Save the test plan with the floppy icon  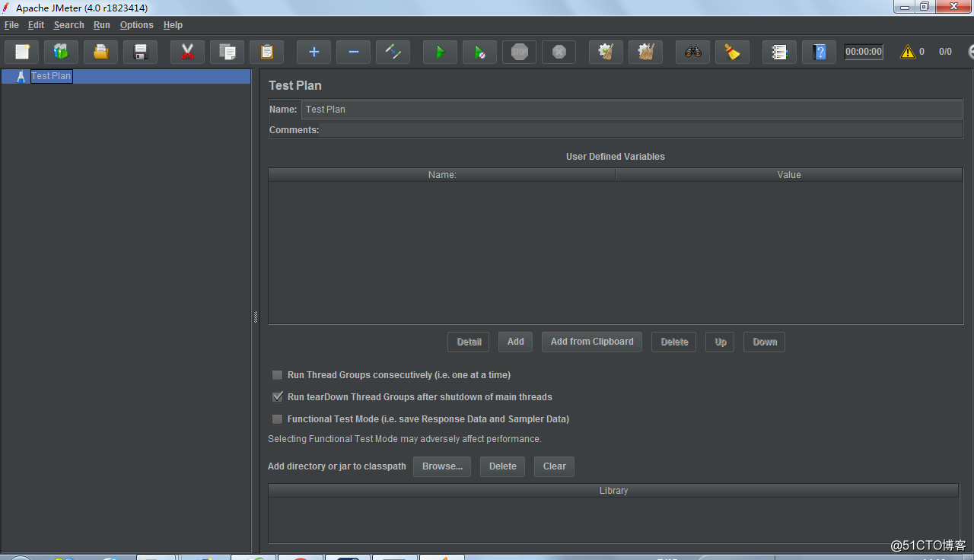(141, 52)
